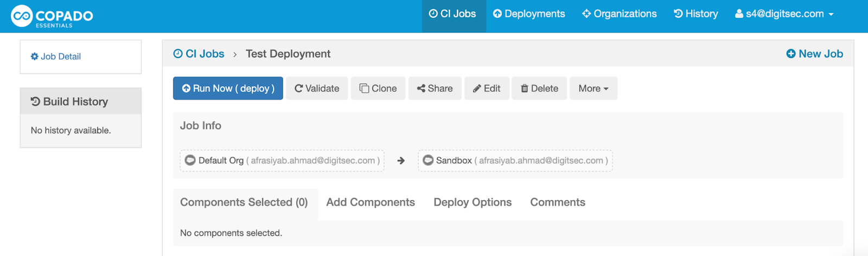Screen dimensions: 868x256
Task: Validate the deployment job
Action: (x=317, y=88)
